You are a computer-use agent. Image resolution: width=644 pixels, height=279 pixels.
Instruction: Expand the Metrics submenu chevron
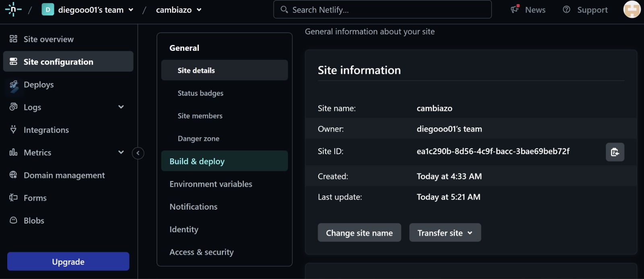pos(121,152)
